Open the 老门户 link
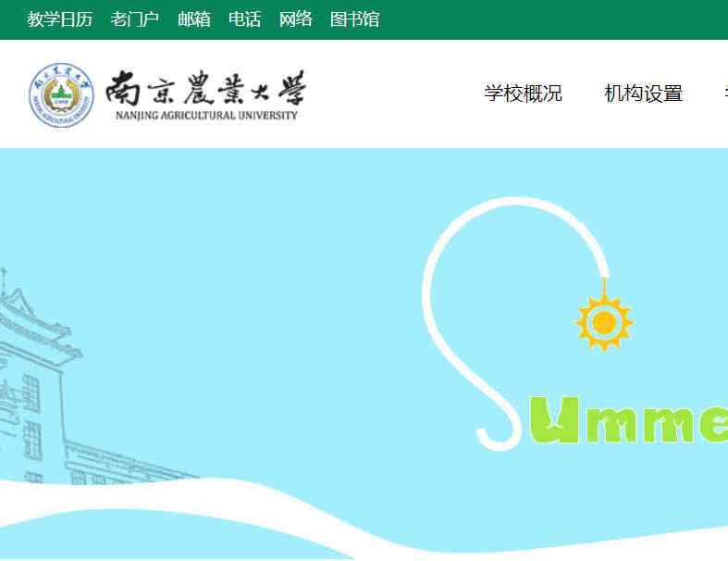Screen dimensions: 728x561 [135, 19]
